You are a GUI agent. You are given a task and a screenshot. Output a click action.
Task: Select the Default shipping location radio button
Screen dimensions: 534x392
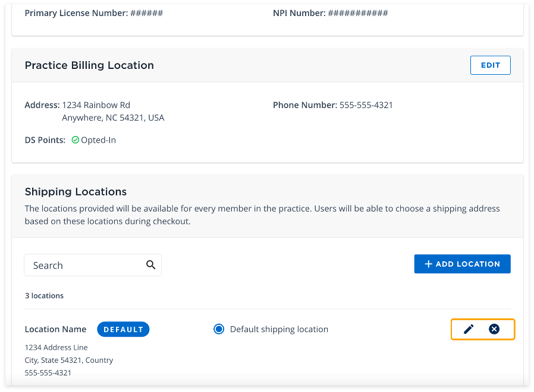coord(219,329)
